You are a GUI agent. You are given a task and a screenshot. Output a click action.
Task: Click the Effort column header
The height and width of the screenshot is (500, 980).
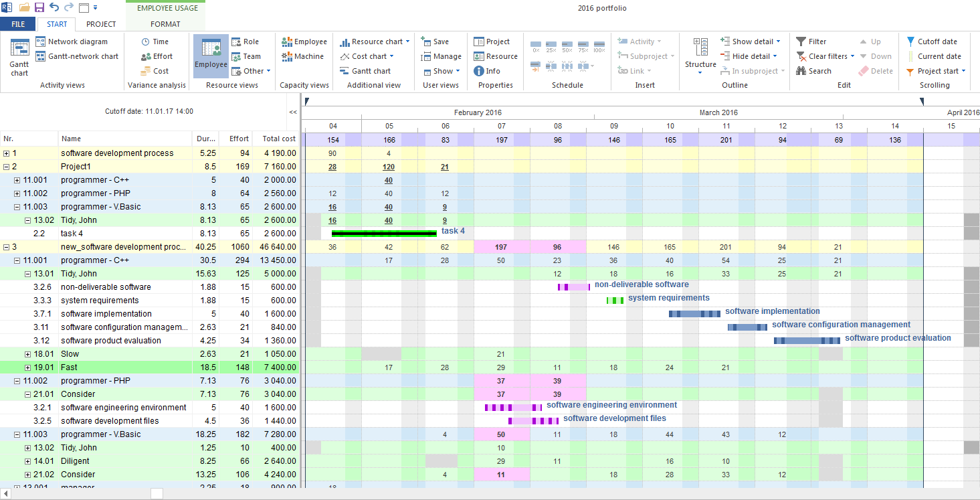pos(235,139)
